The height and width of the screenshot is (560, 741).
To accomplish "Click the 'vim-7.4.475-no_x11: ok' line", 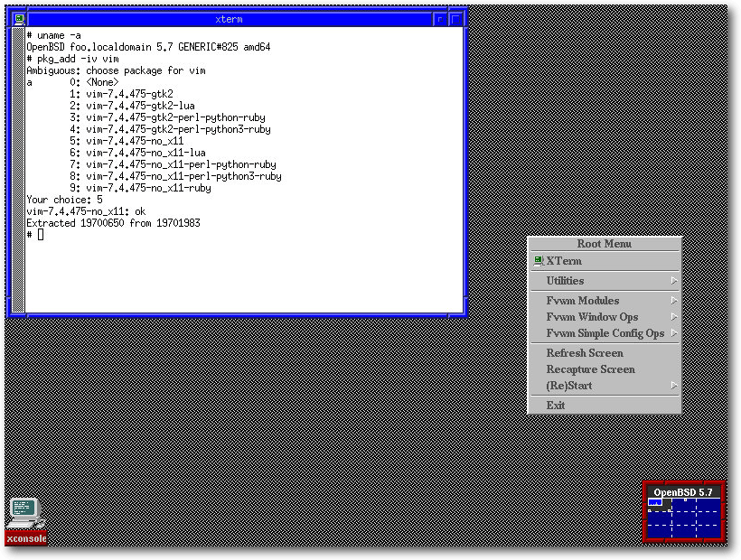I will point(86,211).
